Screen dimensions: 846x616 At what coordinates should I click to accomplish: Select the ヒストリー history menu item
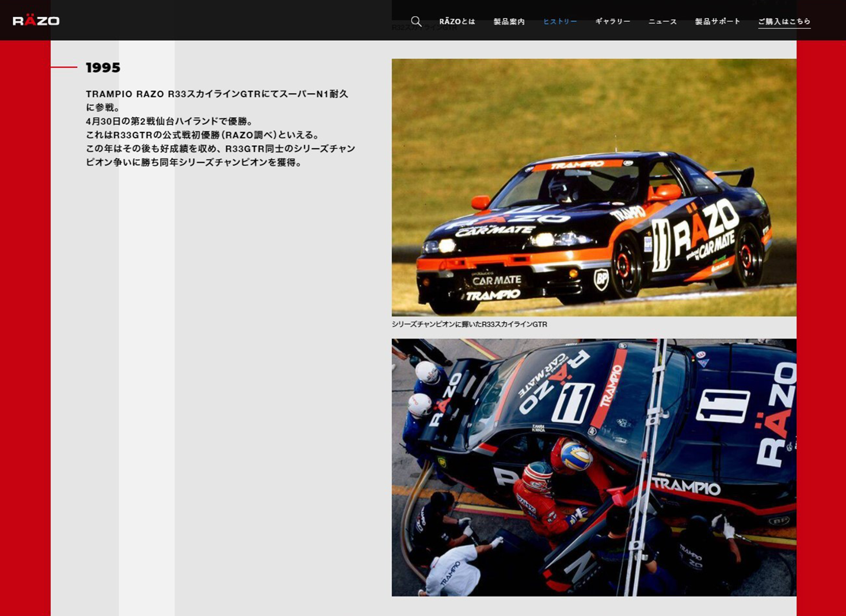(560, 21)
